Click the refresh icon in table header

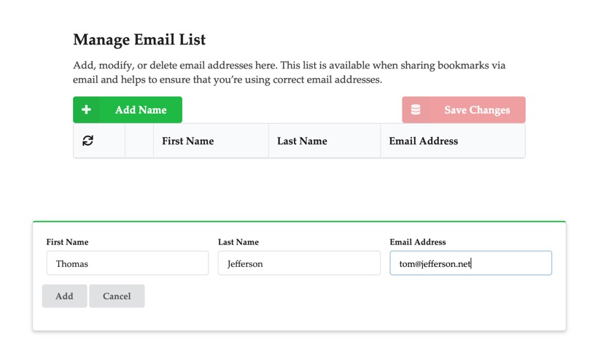click(x=88, y=141)
